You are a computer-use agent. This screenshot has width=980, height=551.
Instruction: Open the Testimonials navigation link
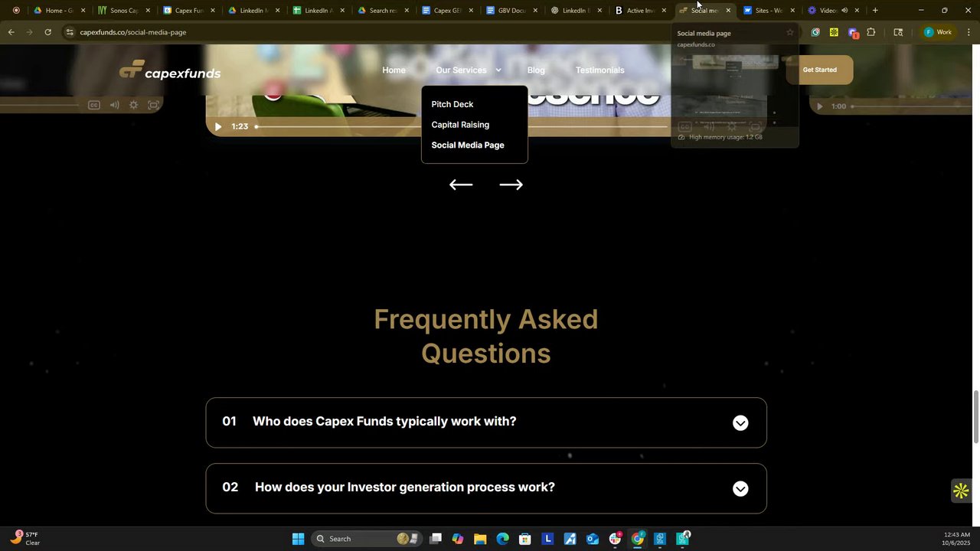(599, 70)
